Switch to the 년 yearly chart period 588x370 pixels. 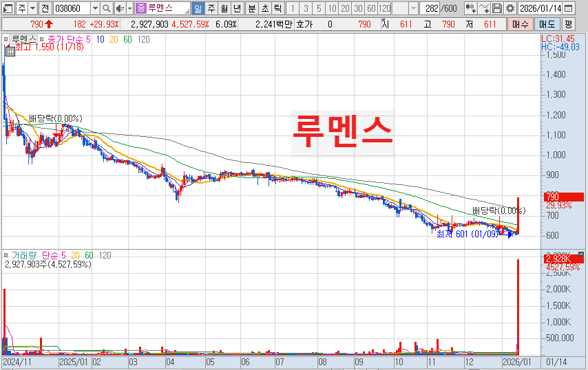(238, 8)
